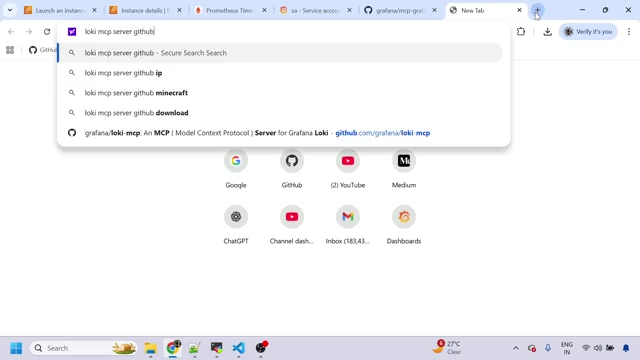Close the Prometheus Time tab
Screen dimensions: 640x360
(x=264, y=10)
